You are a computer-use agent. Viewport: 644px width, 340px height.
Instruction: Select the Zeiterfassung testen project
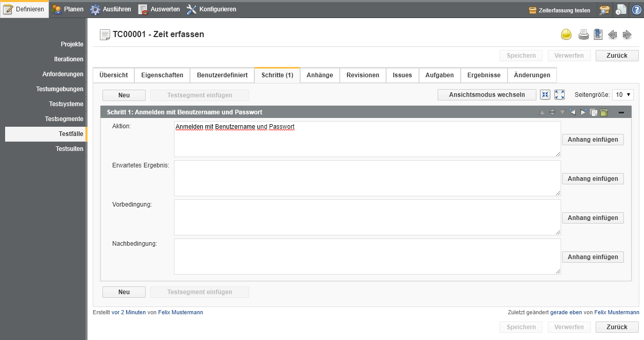(x=560, y=10)
